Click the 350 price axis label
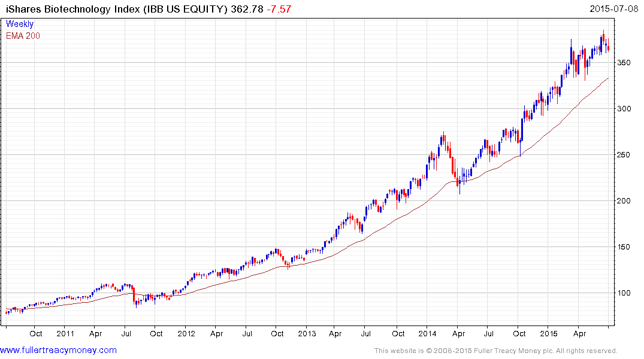 (x=624, y=63)
